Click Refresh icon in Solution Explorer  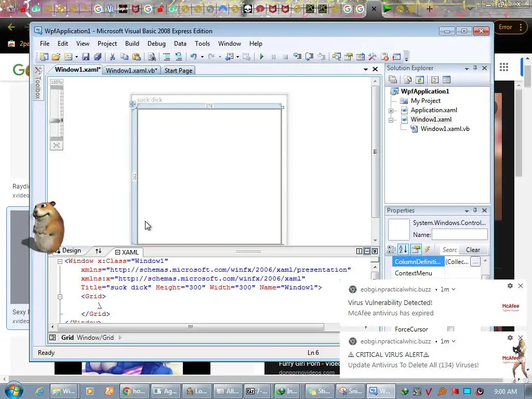(x=420, y=79)
